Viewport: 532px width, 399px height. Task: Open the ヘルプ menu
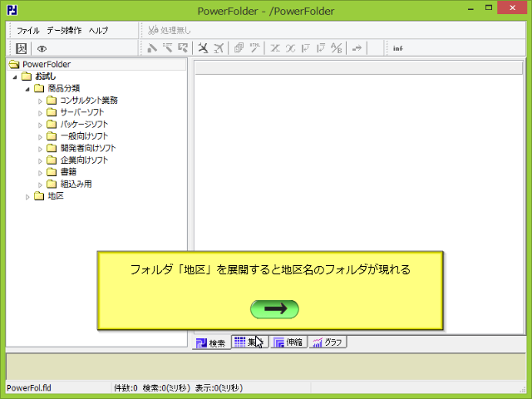98,31
